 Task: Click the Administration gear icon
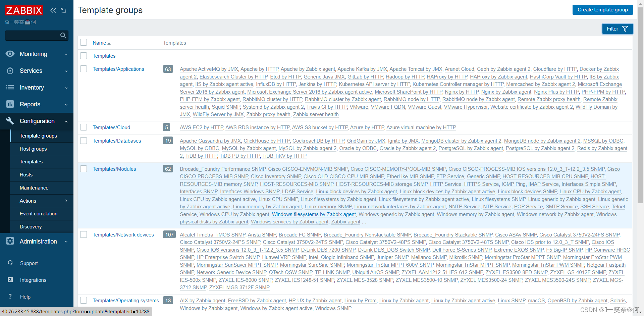click(x=10, y=241)
